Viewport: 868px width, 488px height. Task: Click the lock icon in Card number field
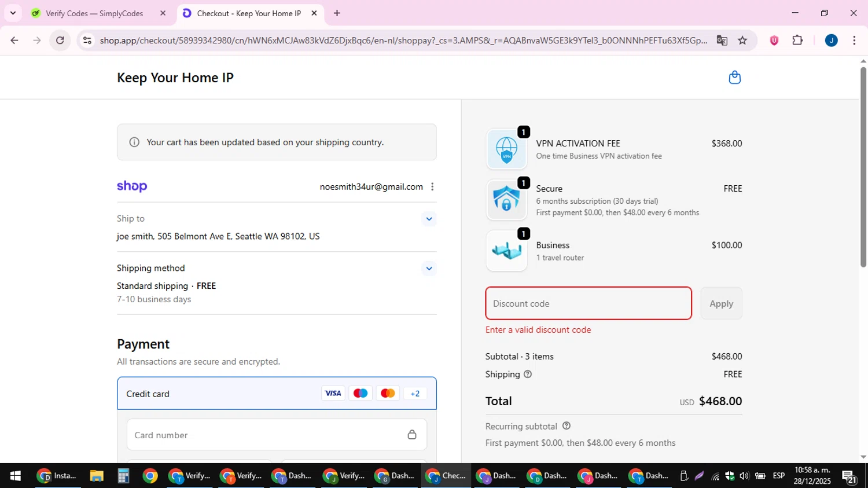coord(412,434)
